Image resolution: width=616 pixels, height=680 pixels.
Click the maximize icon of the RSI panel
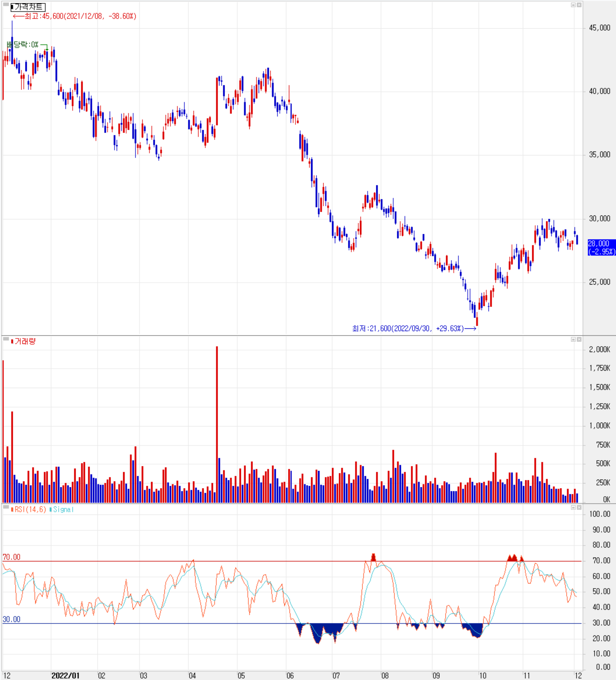tap(573, 507)
